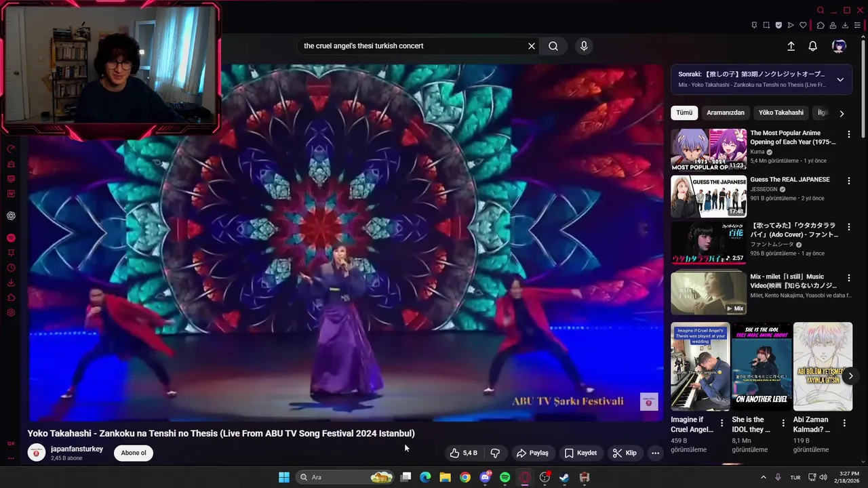
Task: Click the Paylaş share button
Action: (x=532, y=453)
